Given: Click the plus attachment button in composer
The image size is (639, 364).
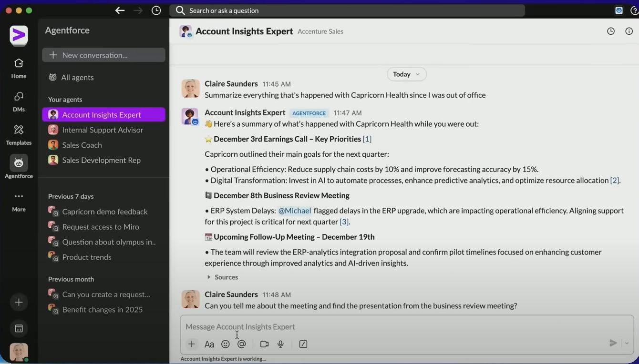Looking at the screenshot, I should click(192, 344).
